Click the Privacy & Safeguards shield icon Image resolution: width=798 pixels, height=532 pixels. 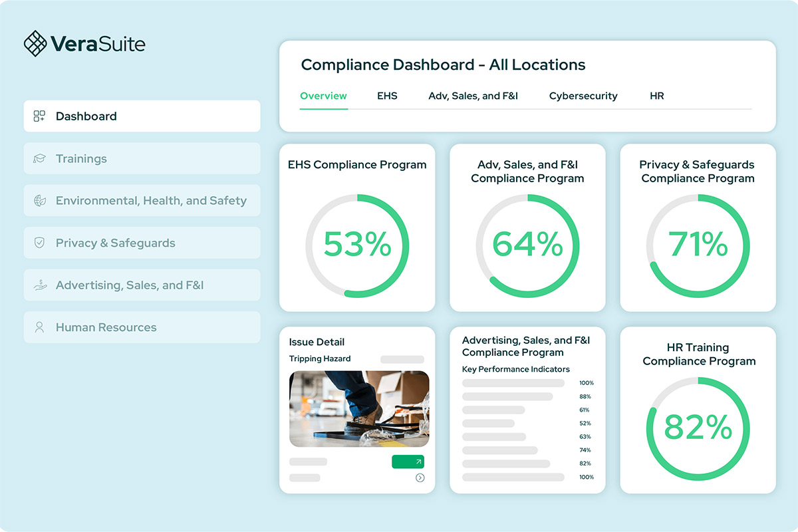39,243
